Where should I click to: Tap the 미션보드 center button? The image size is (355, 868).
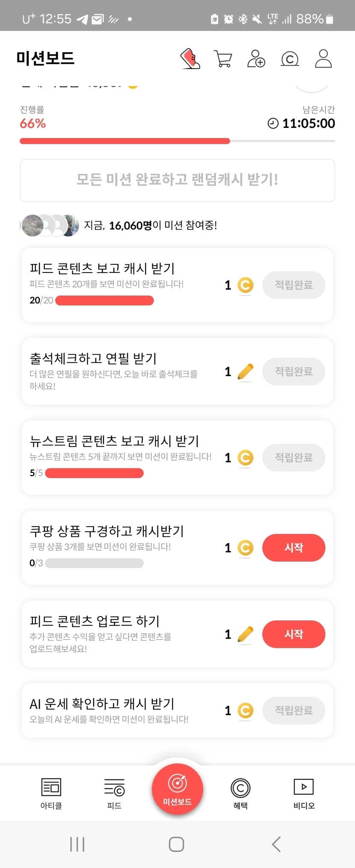[177, 789]
